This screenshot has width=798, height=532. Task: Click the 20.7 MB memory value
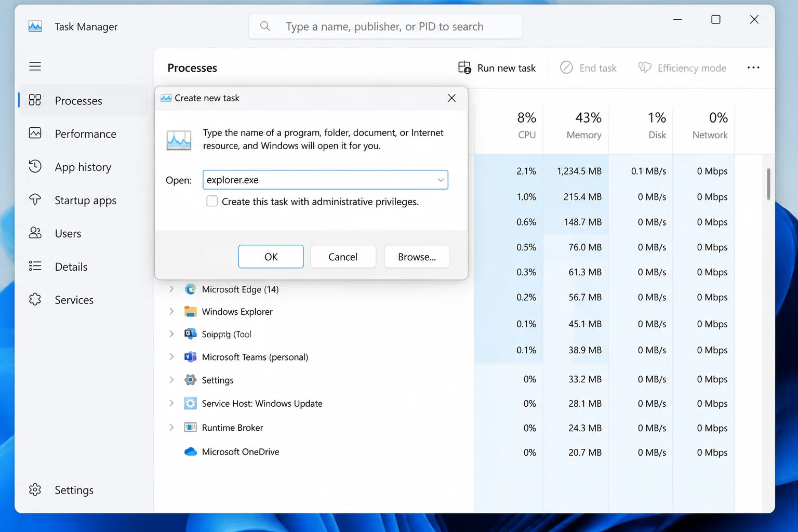(585, 453)
